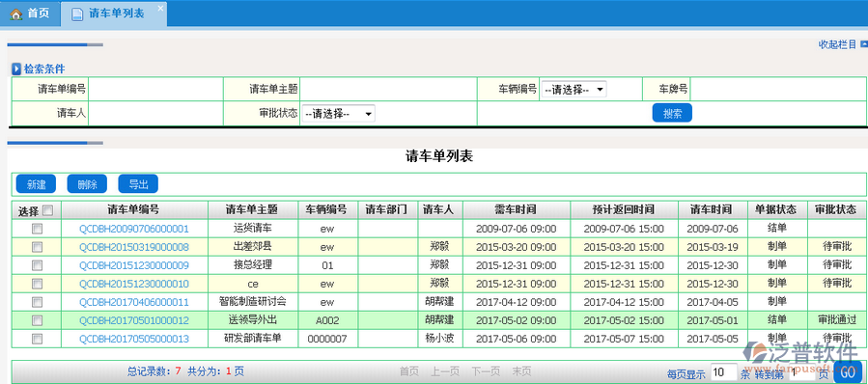Check the row for QCDBH20090706000001
The height and width of the screenshot is (384, 868).
37,229
